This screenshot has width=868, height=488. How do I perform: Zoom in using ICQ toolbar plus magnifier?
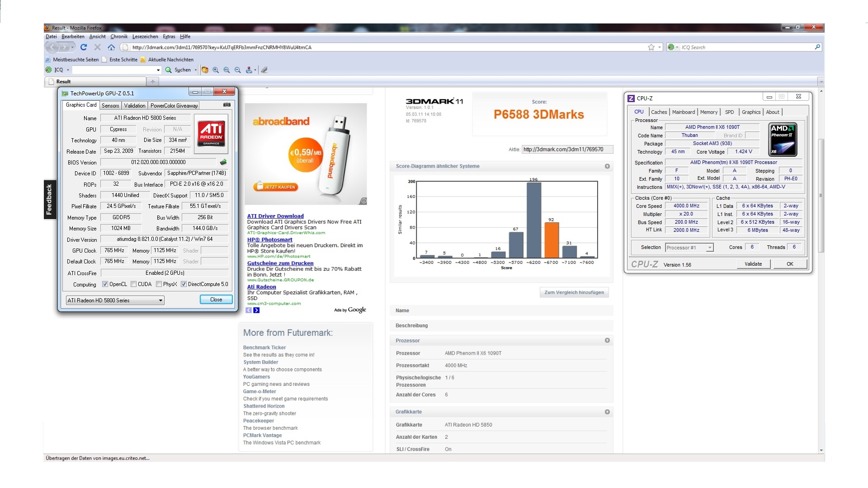coord(216,70)
